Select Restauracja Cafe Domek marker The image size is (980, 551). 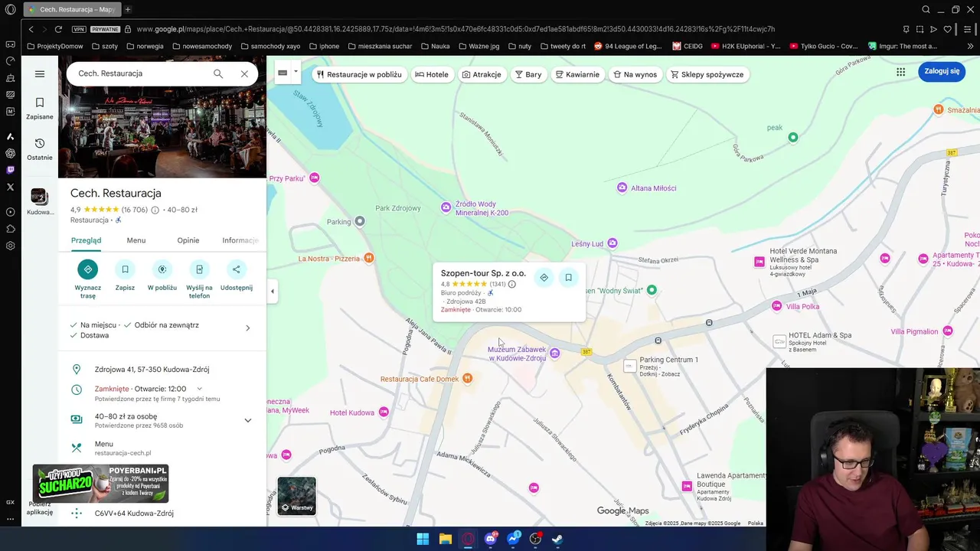[x=468, y=378]
